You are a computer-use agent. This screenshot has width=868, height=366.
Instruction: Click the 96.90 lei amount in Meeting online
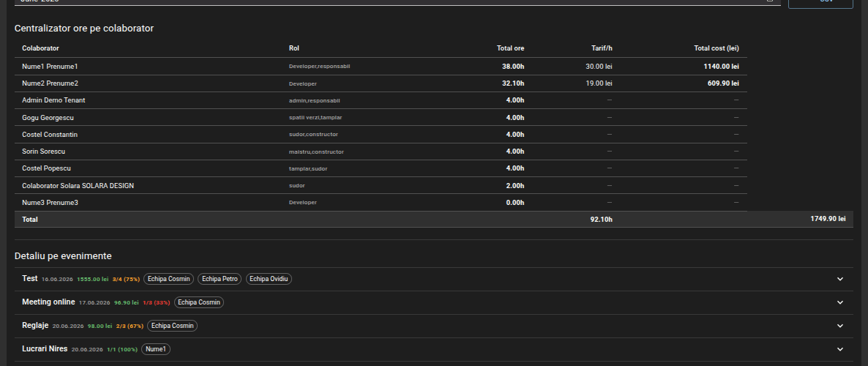tap(126, 303)
